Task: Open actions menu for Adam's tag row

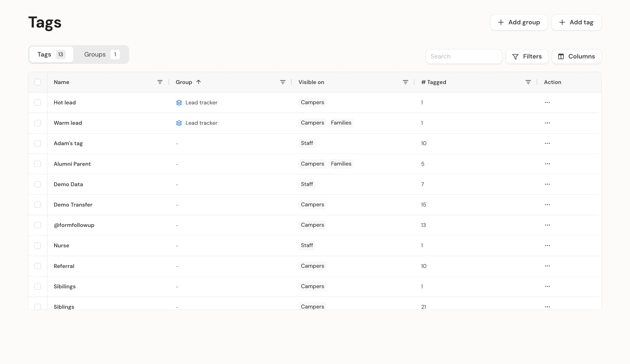Action: [x=547, y=143]
